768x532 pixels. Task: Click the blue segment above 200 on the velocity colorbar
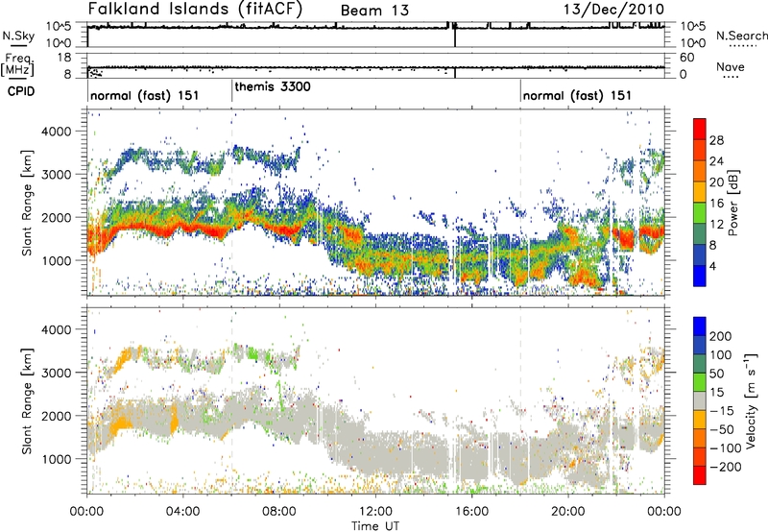700,326
